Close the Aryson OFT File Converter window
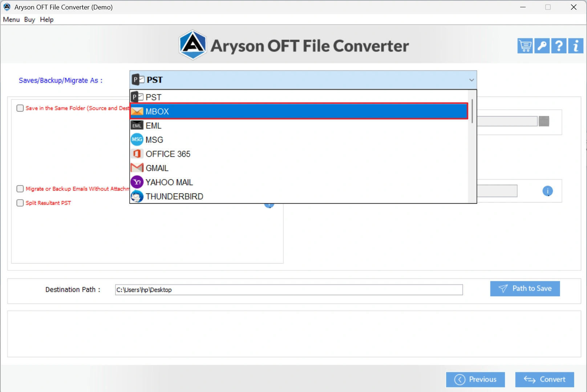Screen dimensions: 587x392 pyautogui.click(x=574, y=7)
